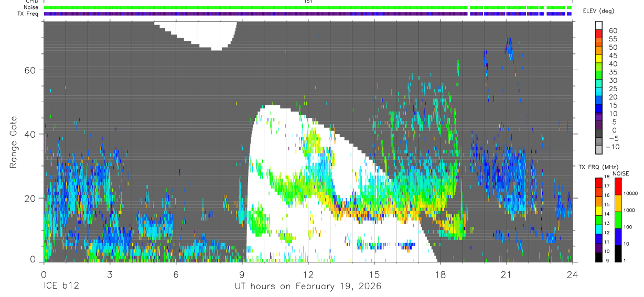The image size is (644, 297).
Task: Click the green Noise strip above the plot
Action: click(308, 7)
